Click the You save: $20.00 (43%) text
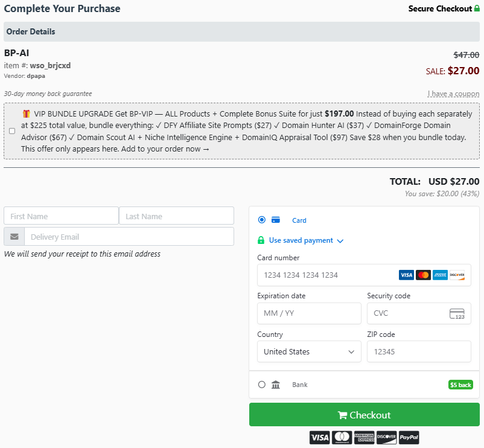Image resolution: width=484 pixels, height=448 pixels. (442, 194)
